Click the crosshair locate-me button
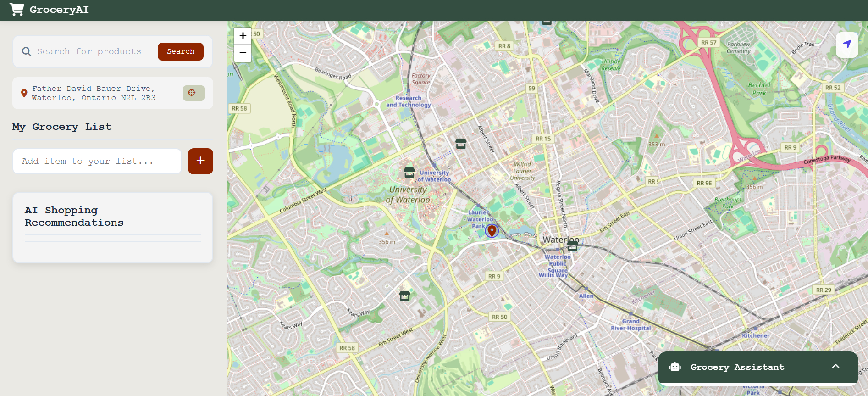This screenshot has width=868, height=396. point(194,93)
